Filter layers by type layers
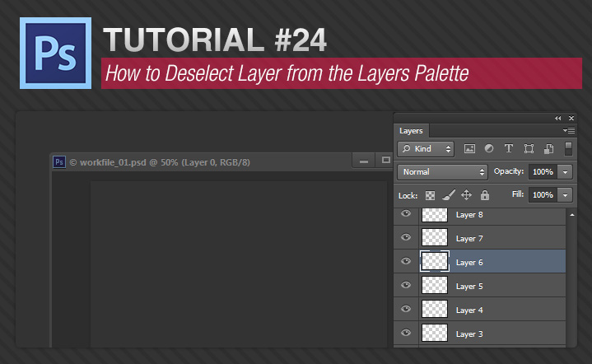This screenshot has width=592, height=364. click(x=508, y=149)
